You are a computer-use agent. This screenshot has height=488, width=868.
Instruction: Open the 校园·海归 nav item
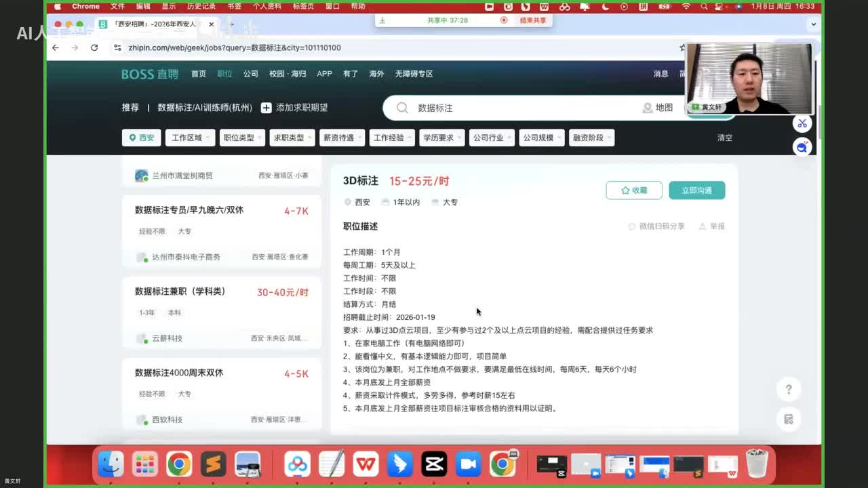(x=288, y=74)
